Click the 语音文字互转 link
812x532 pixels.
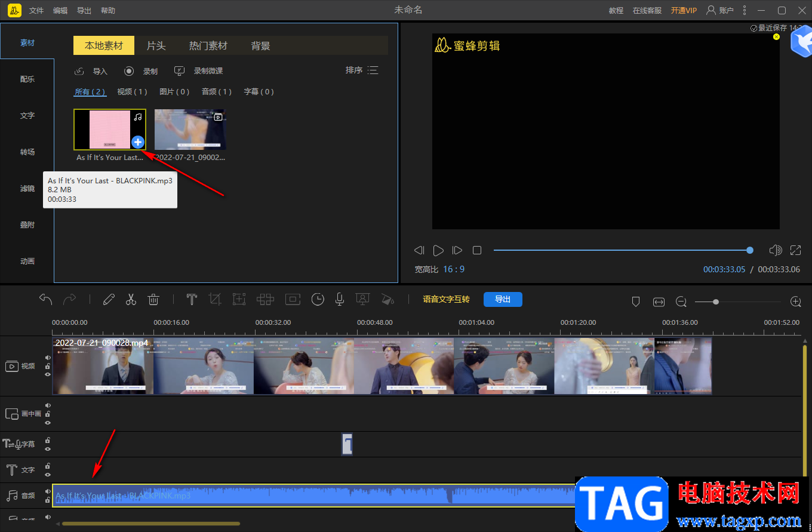(x=446, y=299)
